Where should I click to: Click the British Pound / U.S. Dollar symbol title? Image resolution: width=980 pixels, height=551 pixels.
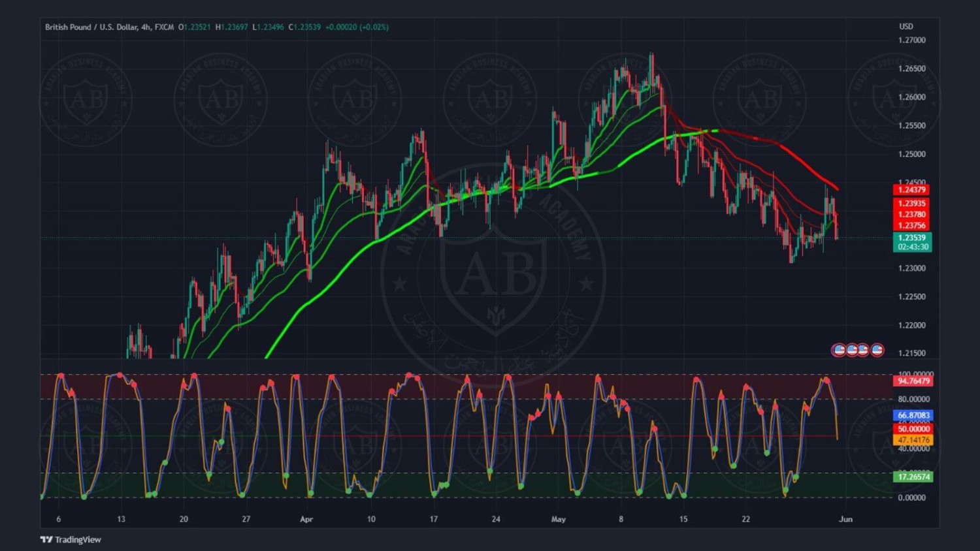(91, 27)
